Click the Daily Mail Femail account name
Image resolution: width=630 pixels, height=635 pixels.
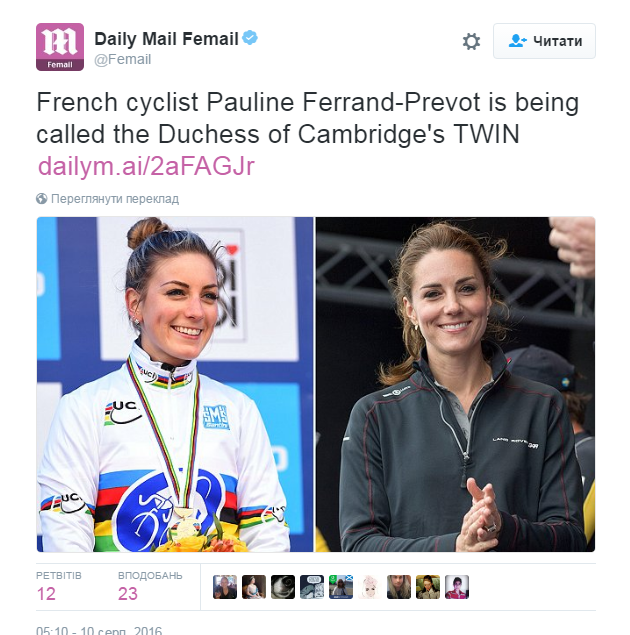tap(166, 39)
